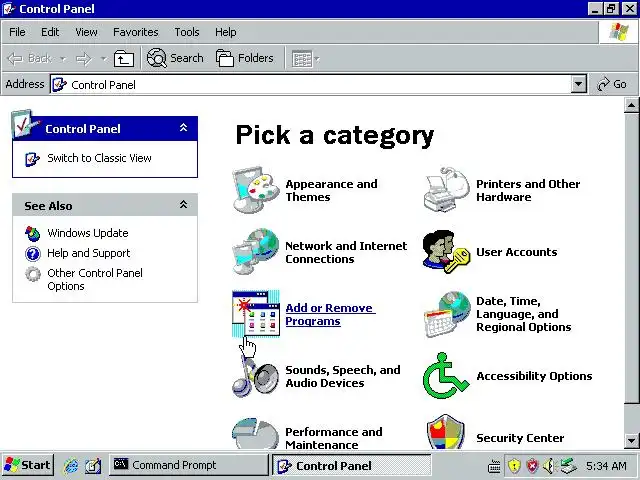Open the Address bar dropdown arrow
The image size is (640, 480).
[x=579, y=84]
